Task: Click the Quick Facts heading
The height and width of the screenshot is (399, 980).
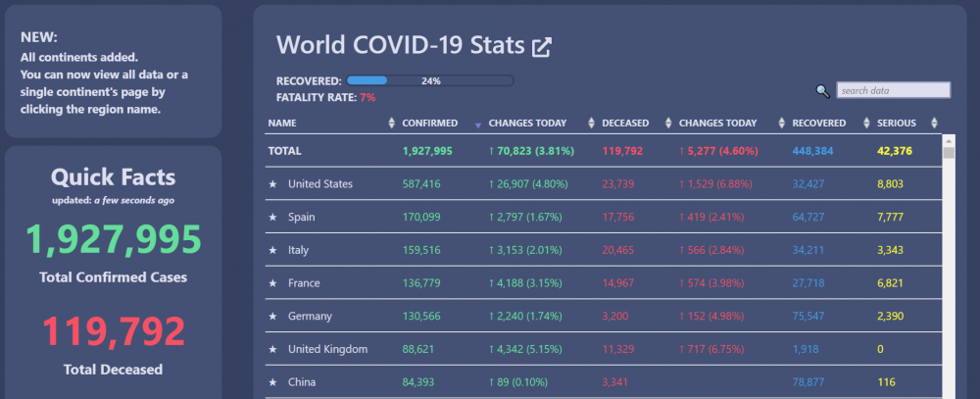Action: (113, 177)
